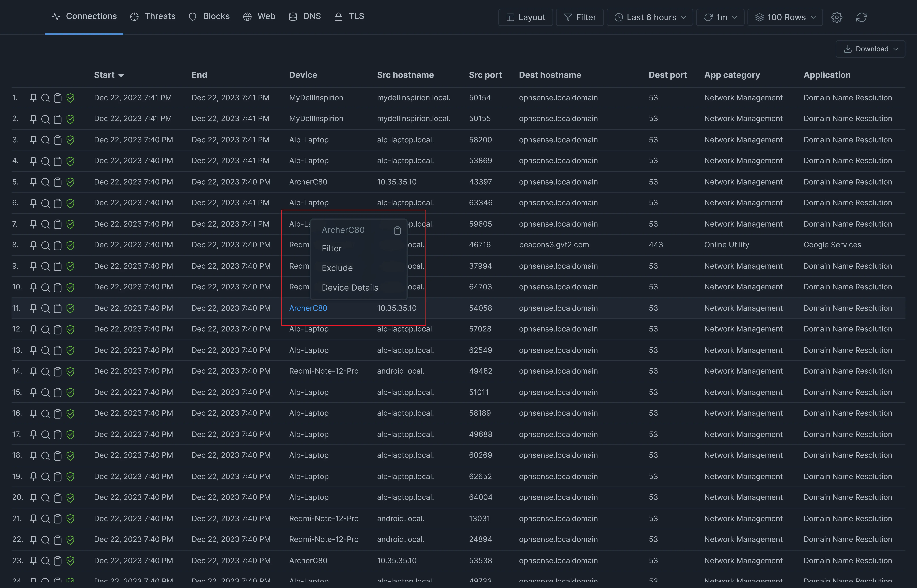Click Redmi-Note-12-Pro device in row 14

324,371
